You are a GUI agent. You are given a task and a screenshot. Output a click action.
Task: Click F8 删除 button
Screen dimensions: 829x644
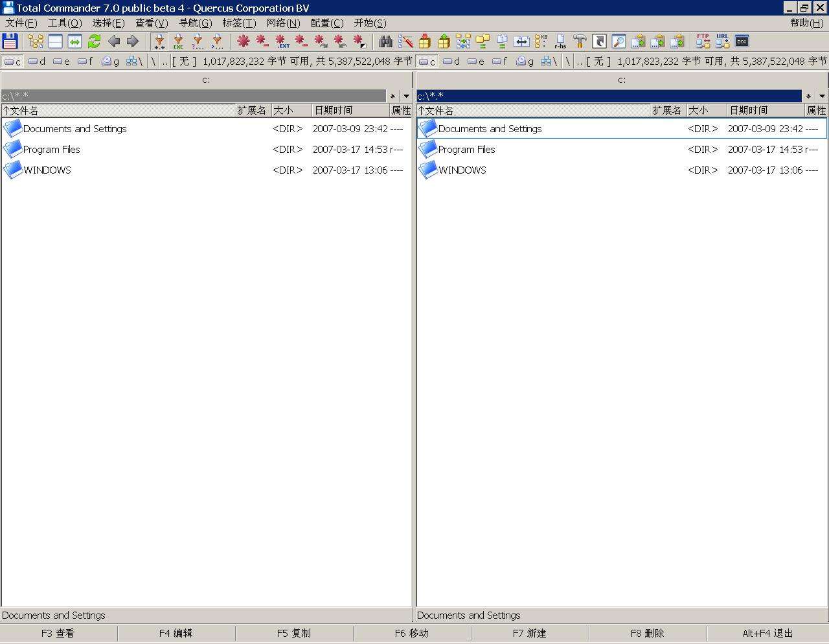[x=648, y=633]
